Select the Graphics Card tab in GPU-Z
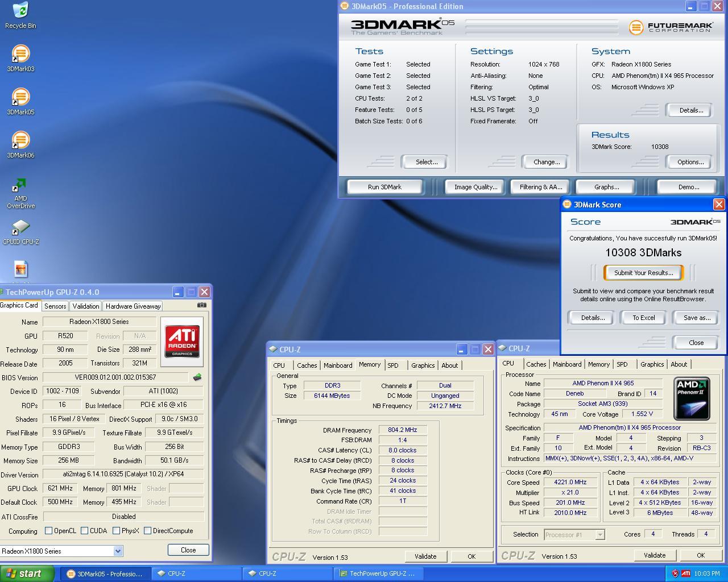 point(19,306)
